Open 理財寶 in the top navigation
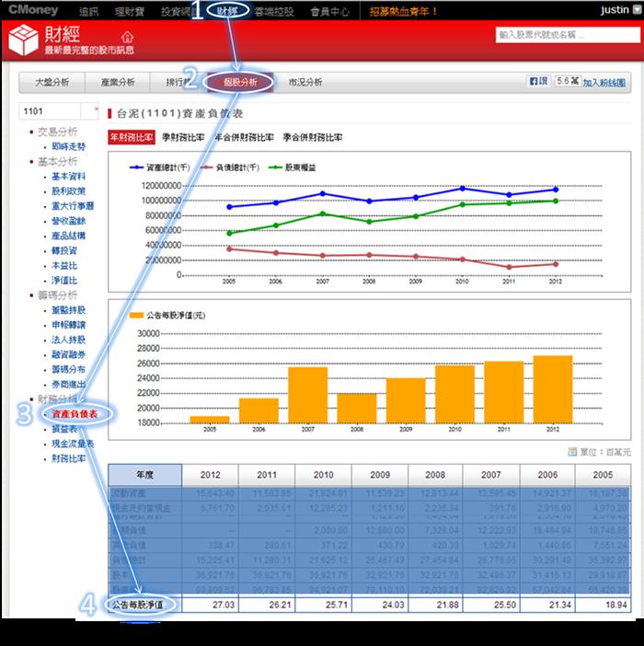The image size is (644, 646). pos(130,12)
